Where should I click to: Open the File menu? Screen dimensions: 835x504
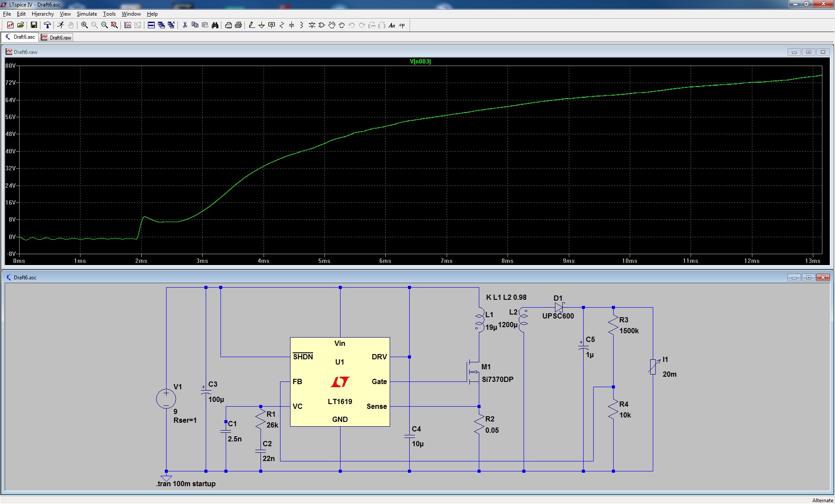pos(7,14)
